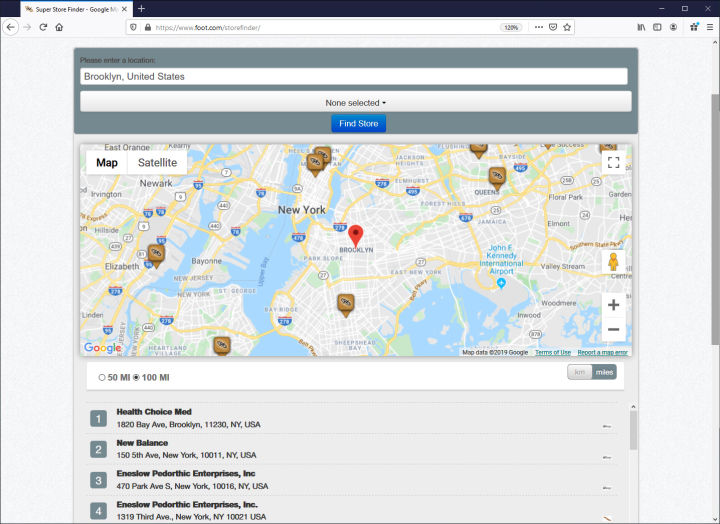Select store marker in Queens
Image resolution: width=720 pixels, height=524 pixels.
497,178
